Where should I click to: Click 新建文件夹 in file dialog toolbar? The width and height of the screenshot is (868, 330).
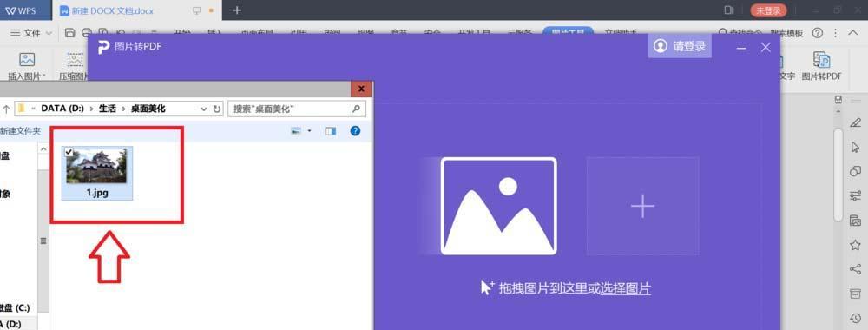tap(21, 131)
